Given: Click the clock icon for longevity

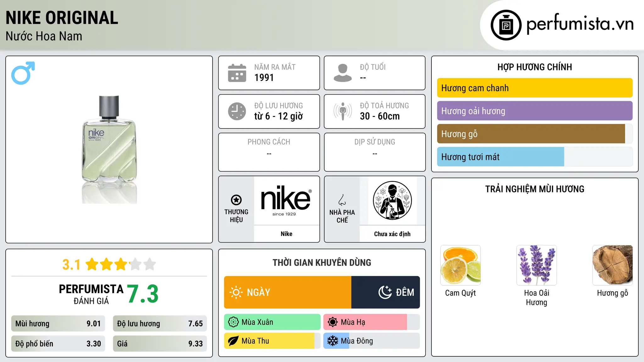Looking at the screenshot, I should click(237, 111).
